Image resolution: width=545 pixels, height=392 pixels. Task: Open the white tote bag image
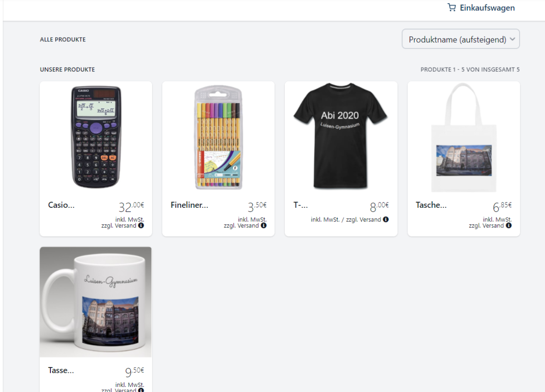click(464, 137)
